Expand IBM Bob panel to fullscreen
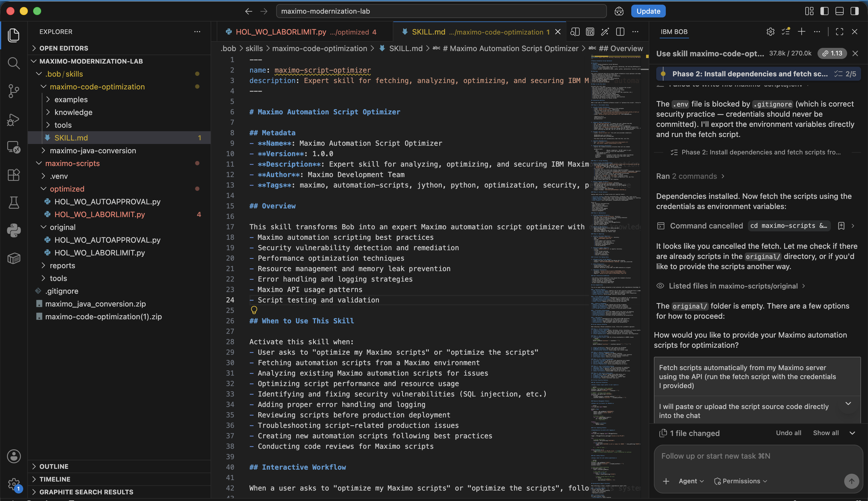 840,32
